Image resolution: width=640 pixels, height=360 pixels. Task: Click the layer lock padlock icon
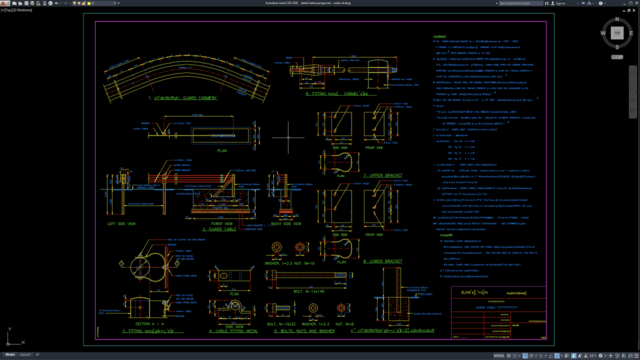[84, 3]
